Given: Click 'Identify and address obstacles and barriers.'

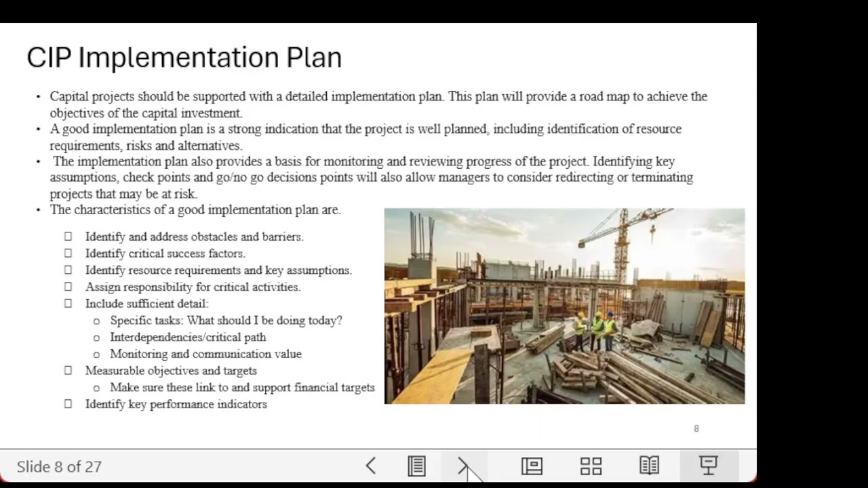Looking at the screenshot, I should pyautogui.click(x=194, y=237).
